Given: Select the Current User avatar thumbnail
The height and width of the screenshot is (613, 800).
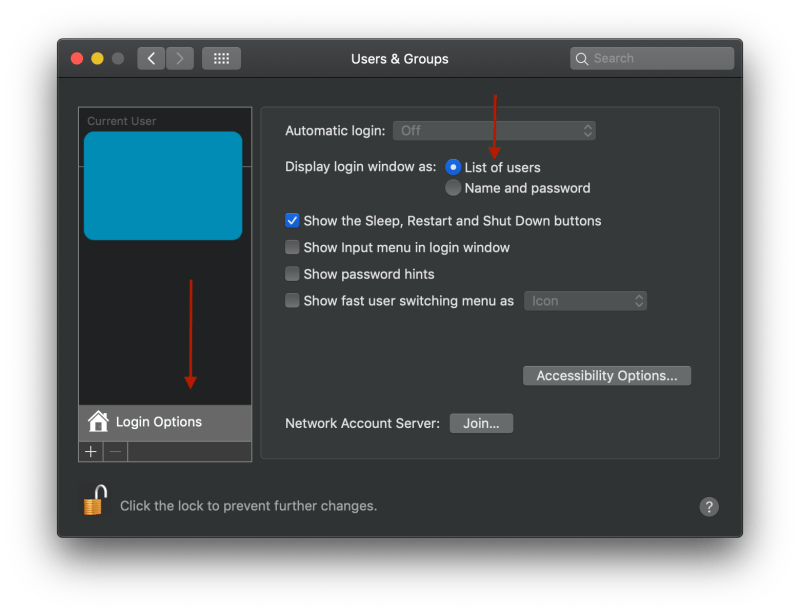Looking at the screenshot, I should point(163,185).
